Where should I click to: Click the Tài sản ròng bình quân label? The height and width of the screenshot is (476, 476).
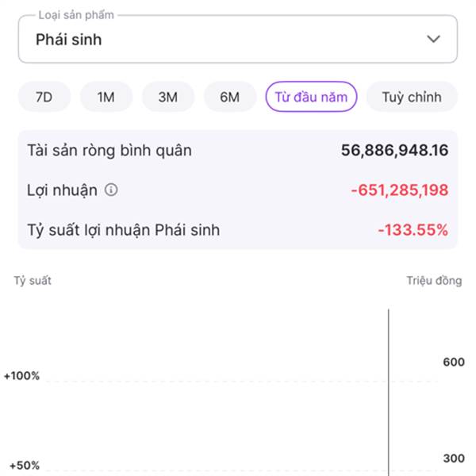click(109, 150)
